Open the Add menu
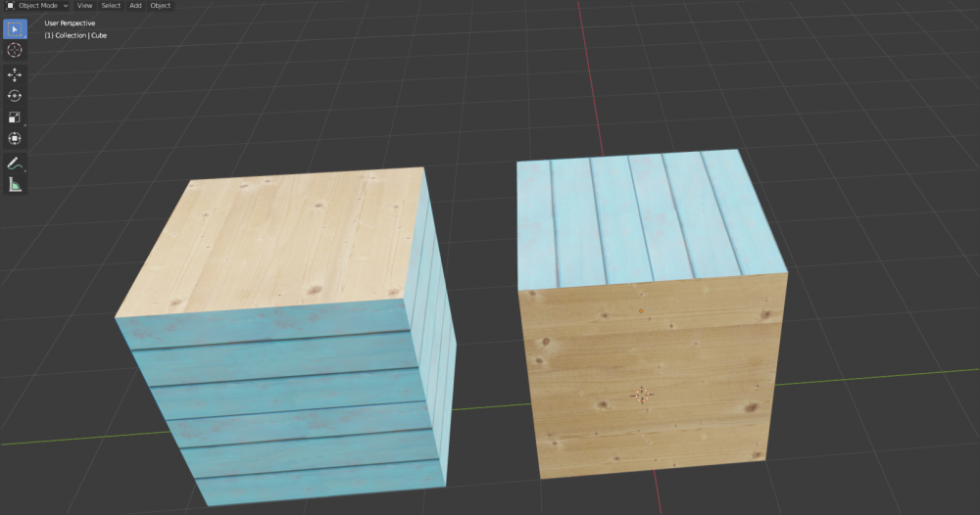This screenshot has width=980, height=515. pos(135,6)
